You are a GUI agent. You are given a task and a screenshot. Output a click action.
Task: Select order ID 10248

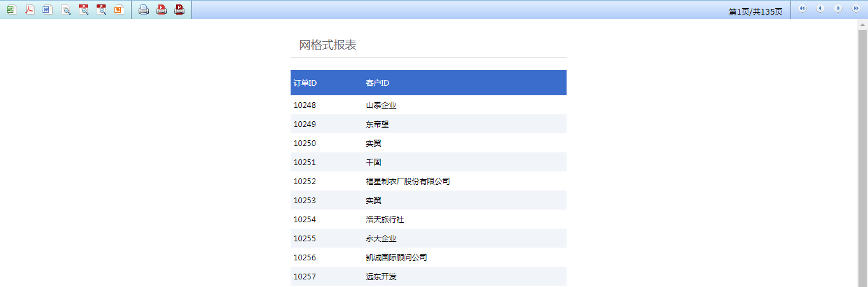pos(305,105)
